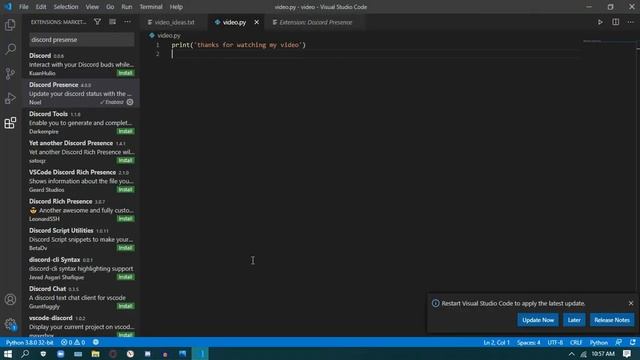
Task: Open Windows Action Center
Action: click(x=627, y=354)
